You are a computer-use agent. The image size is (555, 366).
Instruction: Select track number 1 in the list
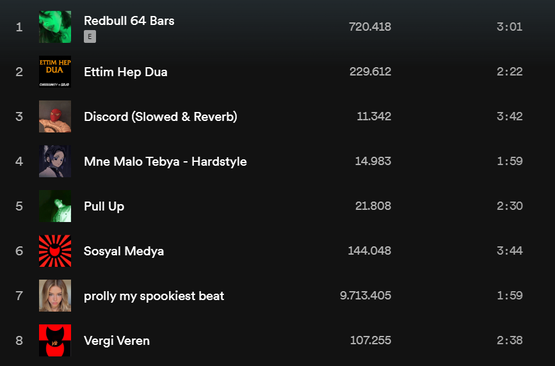pyautogui.click(x=19, y=27)
